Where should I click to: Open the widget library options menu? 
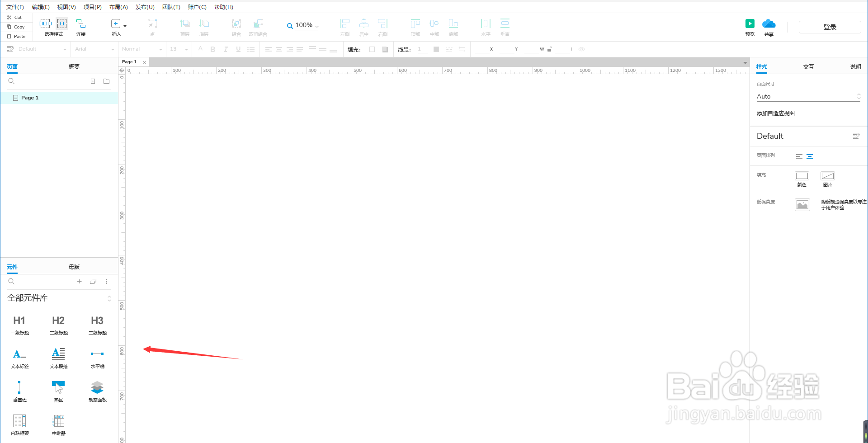pyautogui.click(x=107, y=282)
